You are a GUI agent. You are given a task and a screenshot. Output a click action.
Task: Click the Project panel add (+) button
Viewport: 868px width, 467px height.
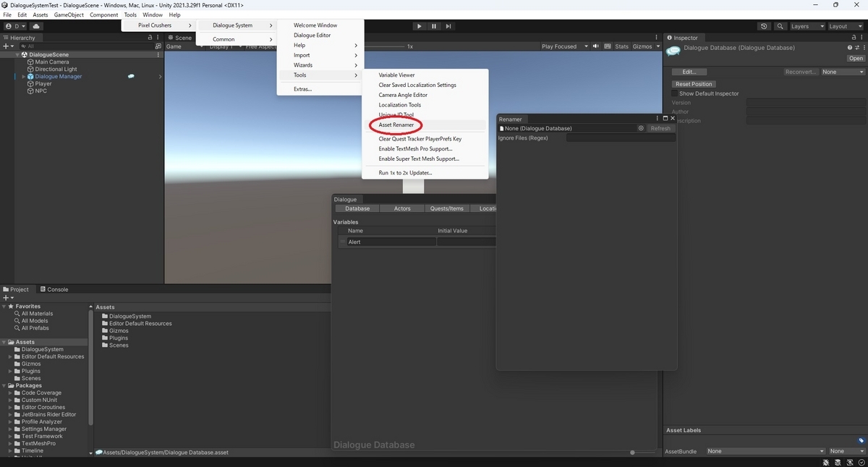click(x=7, y=298)
